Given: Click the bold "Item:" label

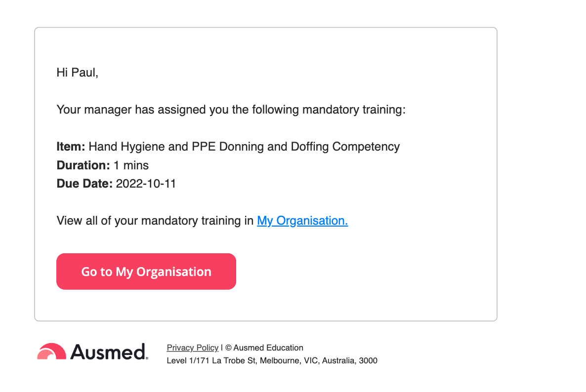Looking at the screenshot, I should pyautogui.click(x=71, y=147).
